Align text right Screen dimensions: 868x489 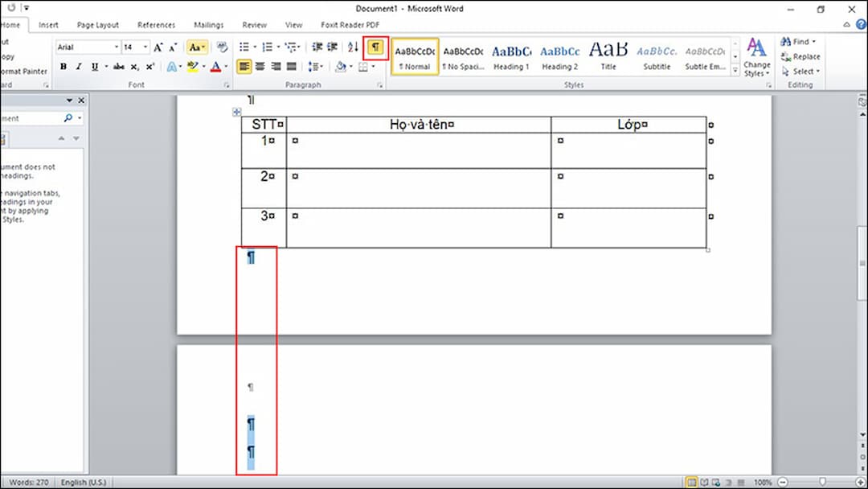point(276,67)
